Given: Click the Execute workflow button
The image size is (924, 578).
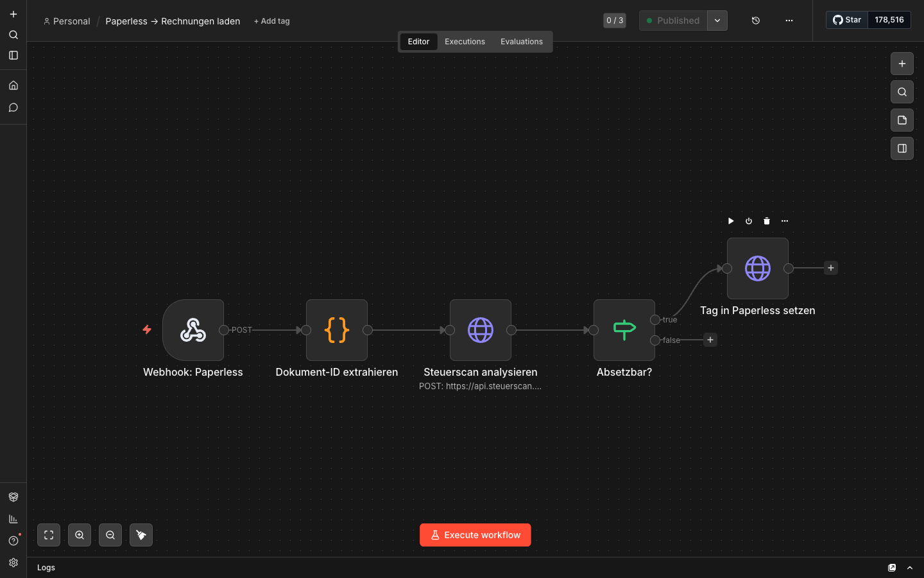Looking at the screenshot, I should tap(475, 535).
